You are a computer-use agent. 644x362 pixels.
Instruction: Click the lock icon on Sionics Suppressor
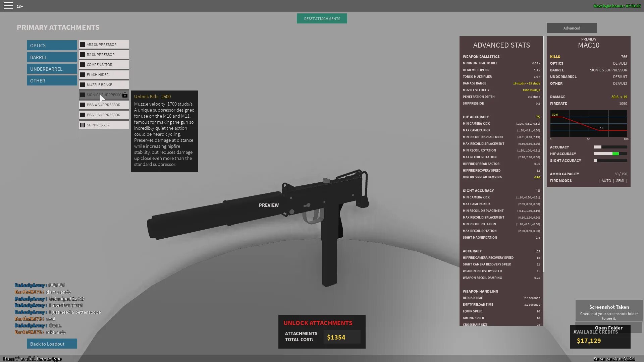(x=125, y=95)
